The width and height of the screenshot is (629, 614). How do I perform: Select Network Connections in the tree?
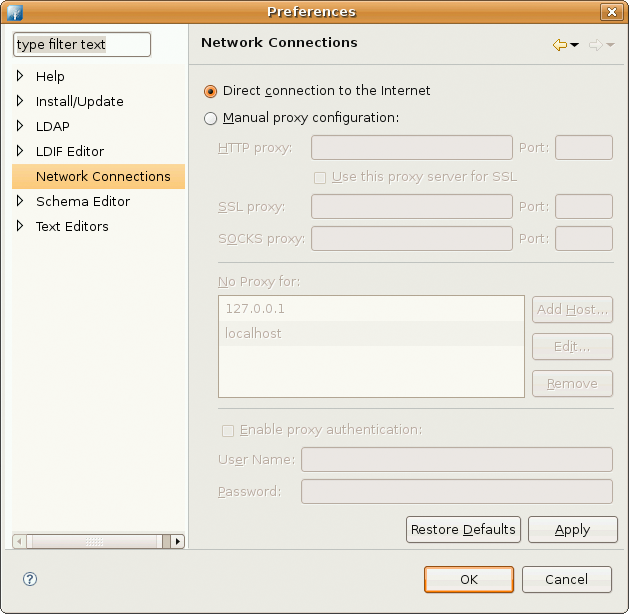point(98,176)
